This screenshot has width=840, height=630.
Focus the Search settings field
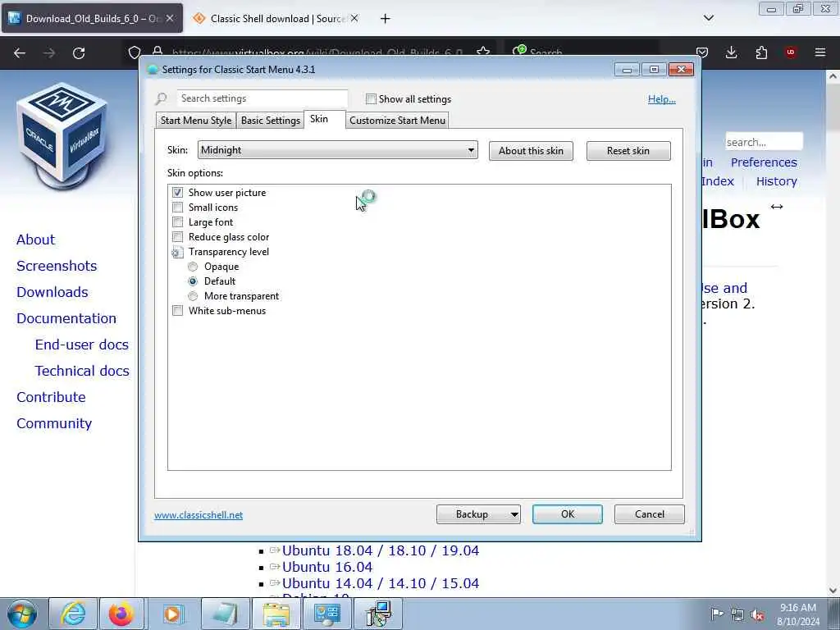point(262,98)
